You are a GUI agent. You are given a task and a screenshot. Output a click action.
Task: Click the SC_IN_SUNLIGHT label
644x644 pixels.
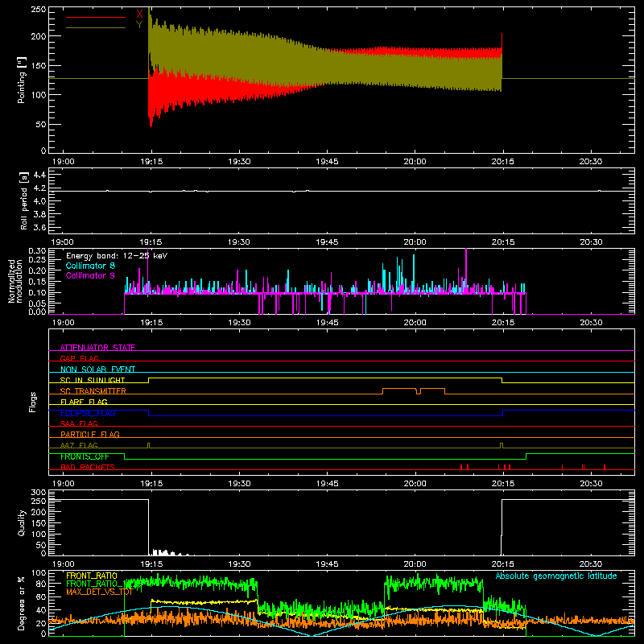click(x=93, y=380)
